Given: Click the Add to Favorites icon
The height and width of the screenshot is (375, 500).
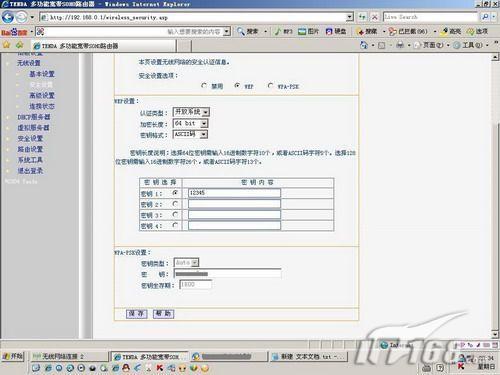Looking at the screenshot, I should coord(19,45).
